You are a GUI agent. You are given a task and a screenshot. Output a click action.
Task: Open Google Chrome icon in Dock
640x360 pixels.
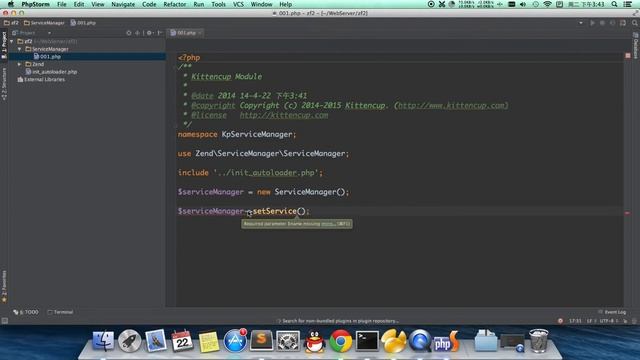pos(341,341)
